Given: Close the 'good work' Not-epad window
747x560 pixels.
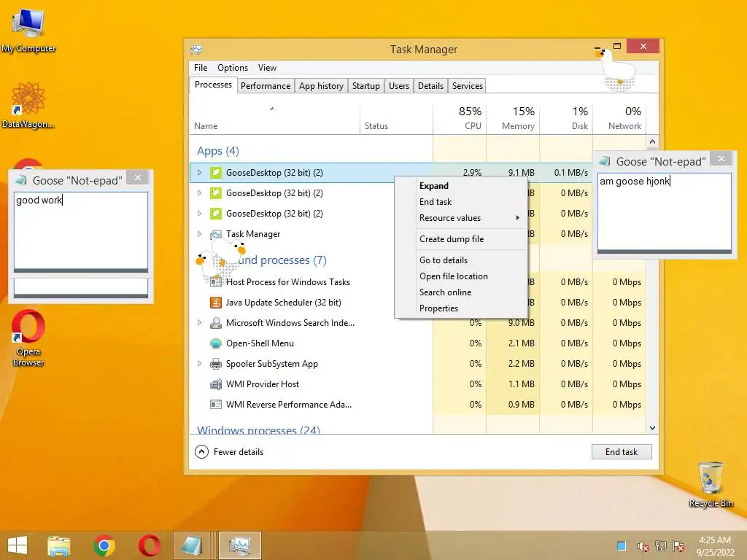Looking at the screenshot, I should pos(138,178).
